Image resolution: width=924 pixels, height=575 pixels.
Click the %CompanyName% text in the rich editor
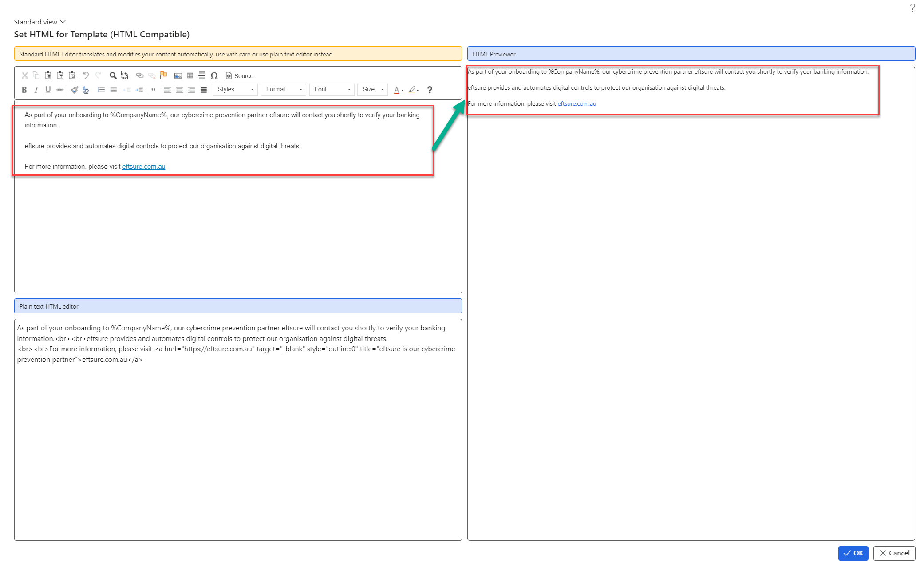138,115
